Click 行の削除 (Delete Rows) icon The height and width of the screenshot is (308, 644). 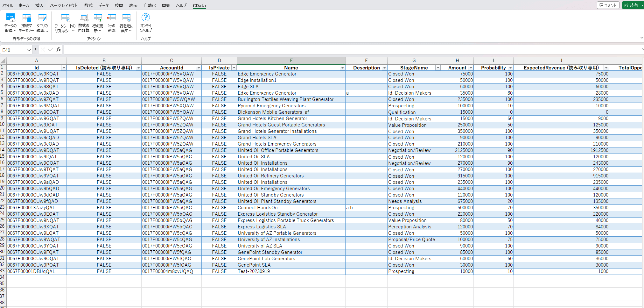(111, 22)
